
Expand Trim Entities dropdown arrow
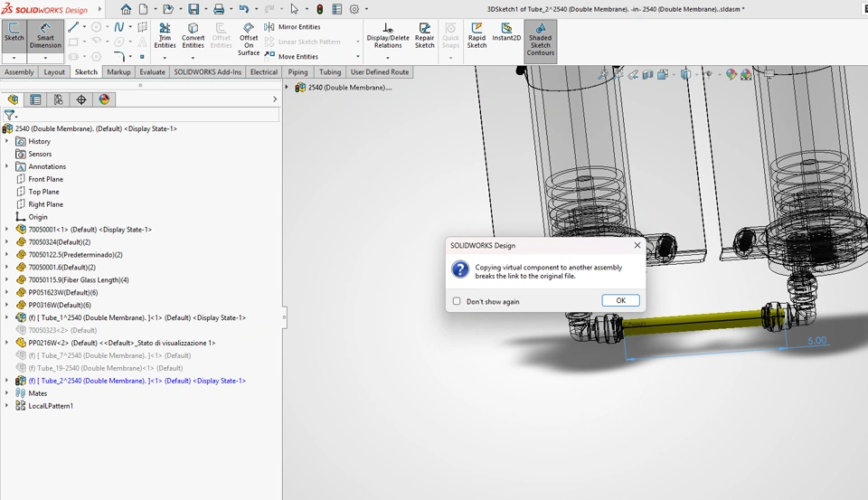click(165, 58)
